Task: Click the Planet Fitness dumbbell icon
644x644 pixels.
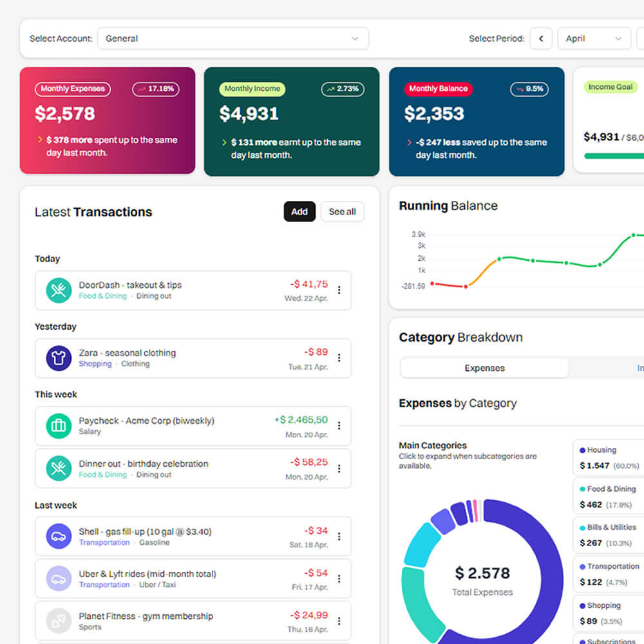Action: (59, 621)
